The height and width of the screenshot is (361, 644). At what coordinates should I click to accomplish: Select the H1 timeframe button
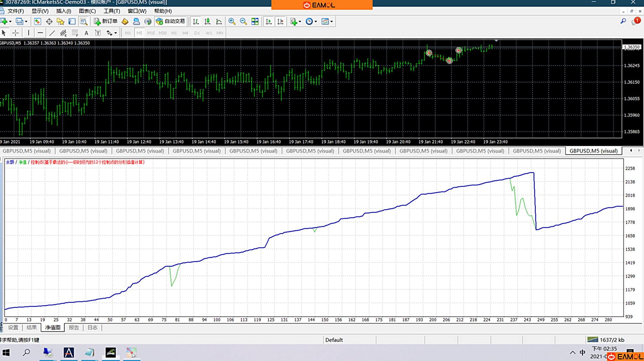coord(174,33)
